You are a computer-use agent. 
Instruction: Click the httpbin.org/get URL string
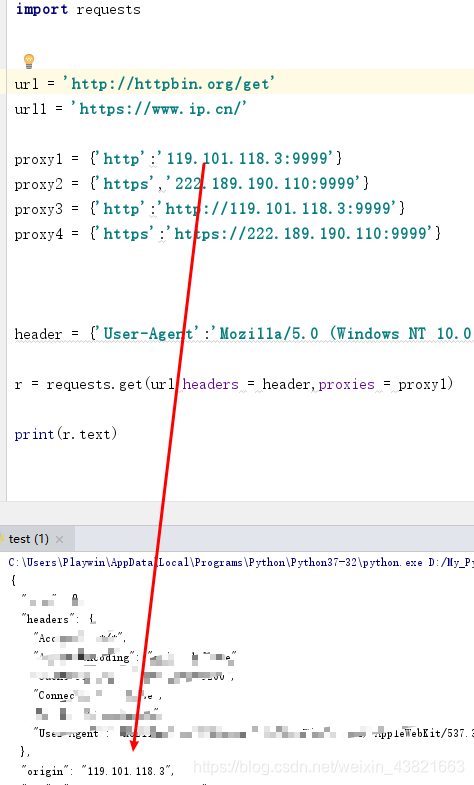point(168,84)
